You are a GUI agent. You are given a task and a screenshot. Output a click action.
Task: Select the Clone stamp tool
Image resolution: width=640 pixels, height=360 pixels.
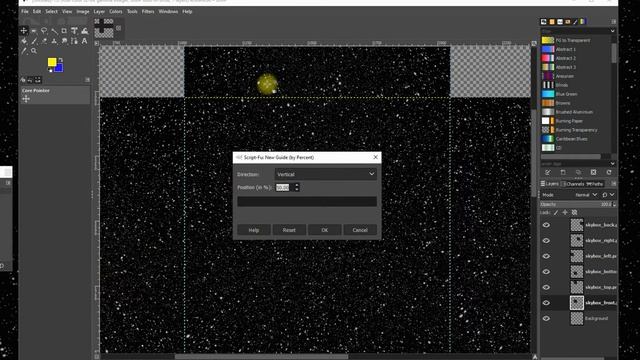point(54,41)
